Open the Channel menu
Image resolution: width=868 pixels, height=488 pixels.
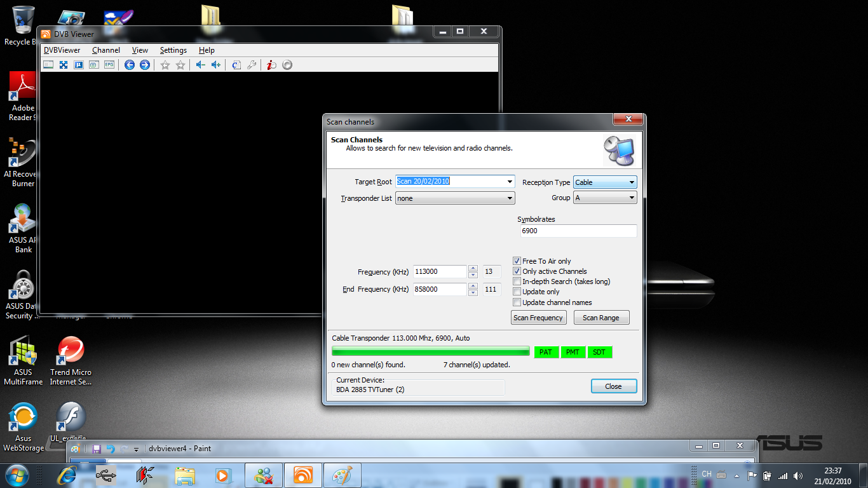(x=106, y=50)
